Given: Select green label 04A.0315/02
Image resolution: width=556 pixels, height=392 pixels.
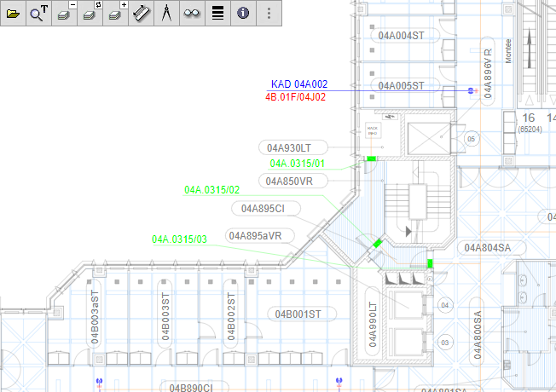Looking at the screenshot, I should point(211,190).
